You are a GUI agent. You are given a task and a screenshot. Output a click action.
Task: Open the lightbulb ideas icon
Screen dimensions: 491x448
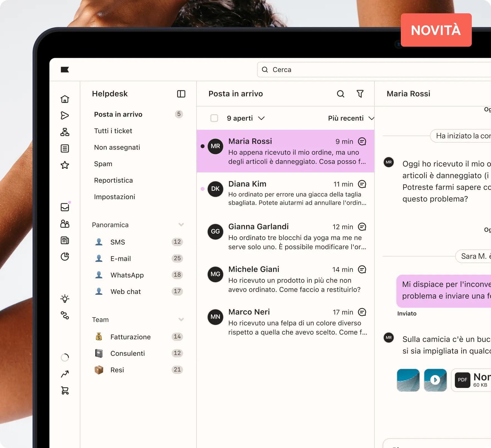pyautogui.click(x=65, y=299)
